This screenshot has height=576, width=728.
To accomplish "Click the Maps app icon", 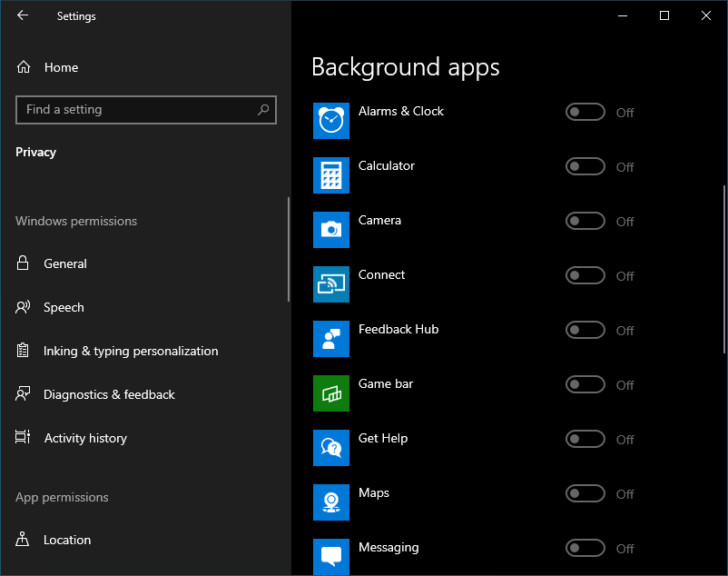I will tap(331, 502).
